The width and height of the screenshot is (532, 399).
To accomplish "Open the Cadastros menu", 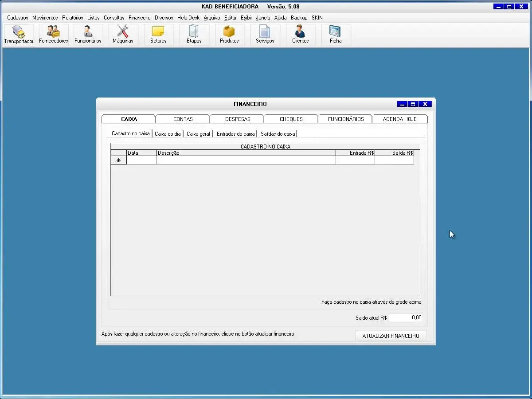I will point(18,18).
